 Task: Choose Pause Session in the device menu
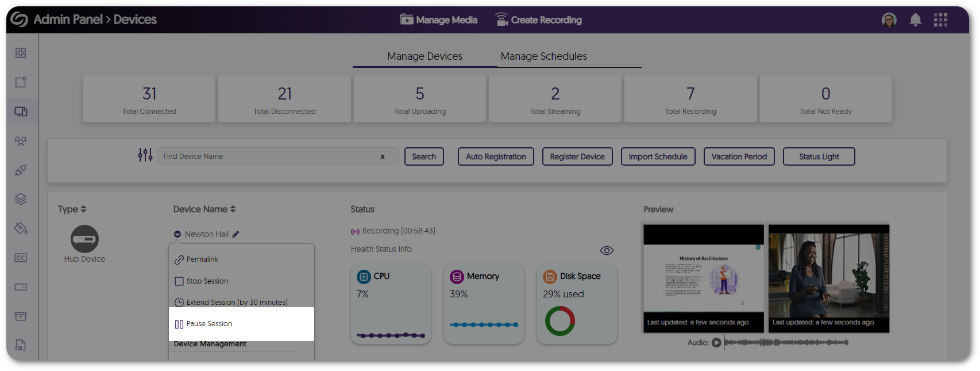pyautogui.click(x=241, y=324)
